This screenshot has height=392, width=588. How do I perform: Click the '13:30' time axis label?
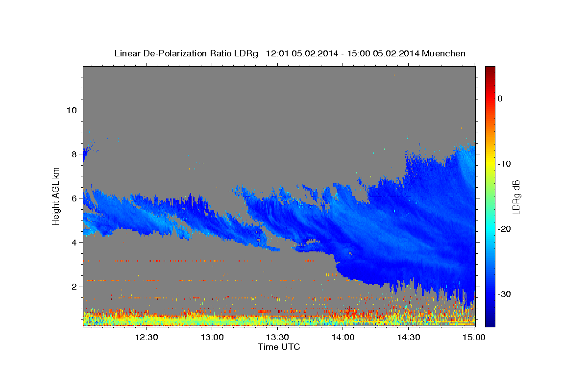click(x=277, y=337)
